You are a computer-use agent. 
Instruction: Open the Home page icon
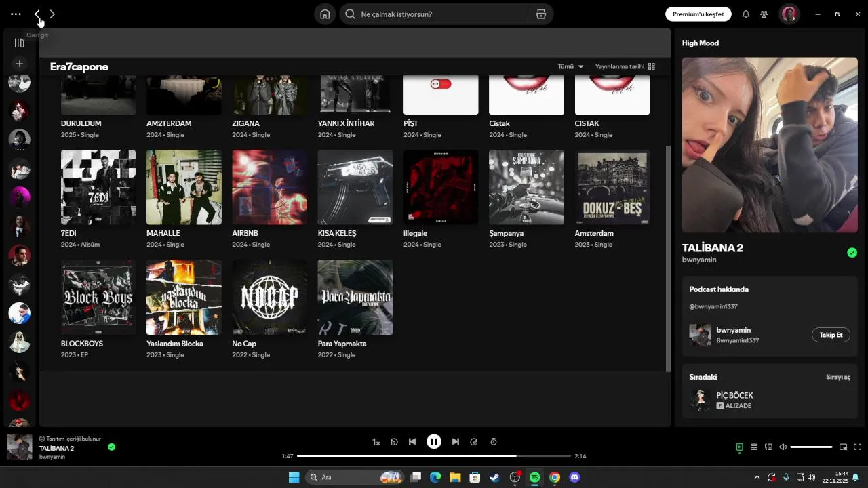click(x=325, y=14)
